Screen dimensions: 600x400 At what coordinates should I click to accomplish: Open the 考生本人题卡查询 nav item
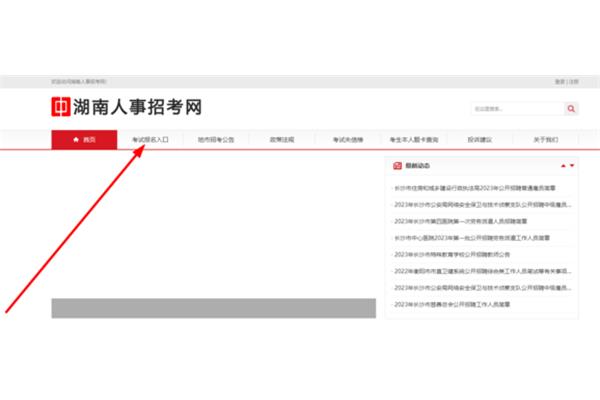click(x=414, y=140)
